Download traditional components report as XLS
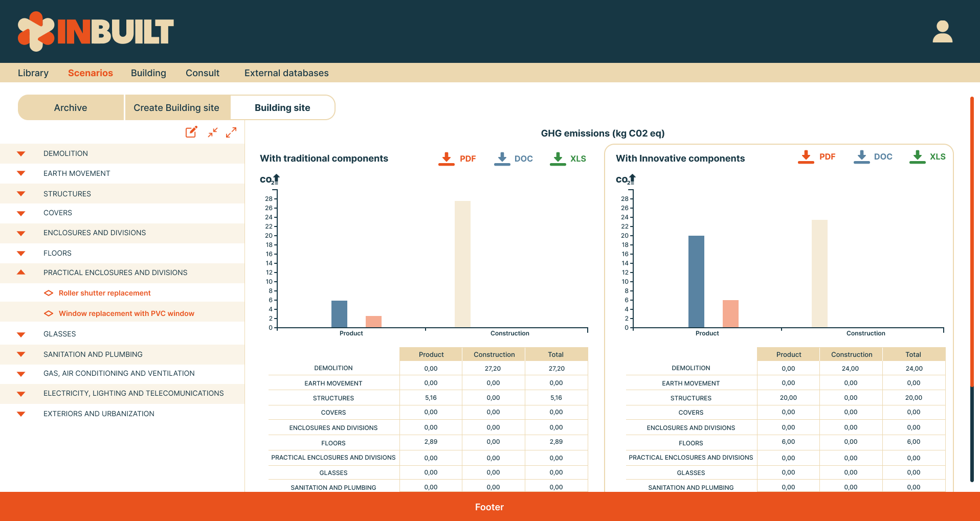Screen dimensions: 980x521 tap(568, 158)
